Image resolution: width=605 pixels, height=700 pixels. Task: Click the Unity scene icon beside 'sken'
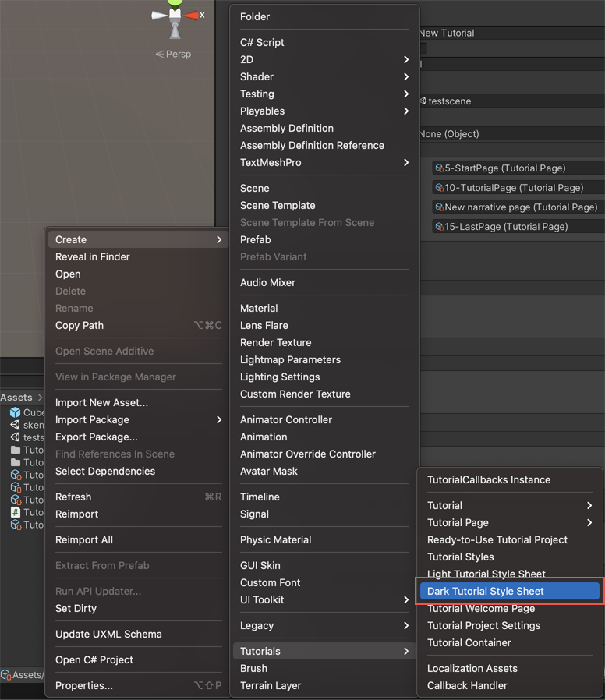pyautogui.click(x=15, y=425)
